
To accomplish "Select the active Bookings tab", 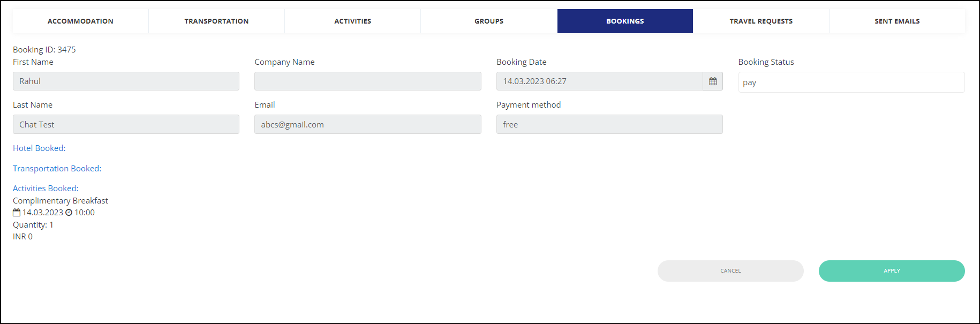I will (x=625, y=21).
